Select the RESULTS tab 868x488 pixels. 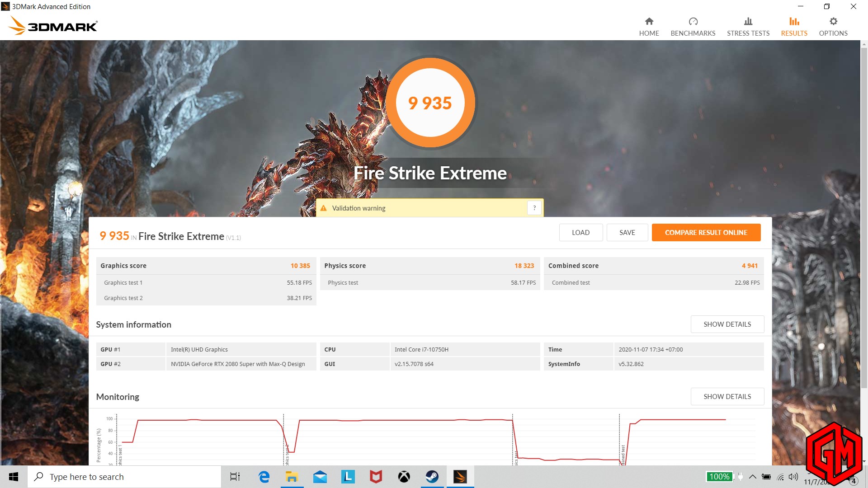pyautogui.click(x=794, y=27)
